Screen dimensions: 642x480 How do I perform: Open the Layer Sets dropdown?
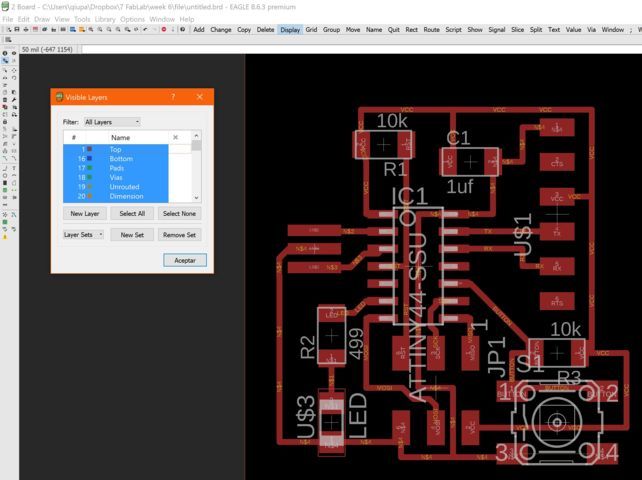[x=83, y=235]
